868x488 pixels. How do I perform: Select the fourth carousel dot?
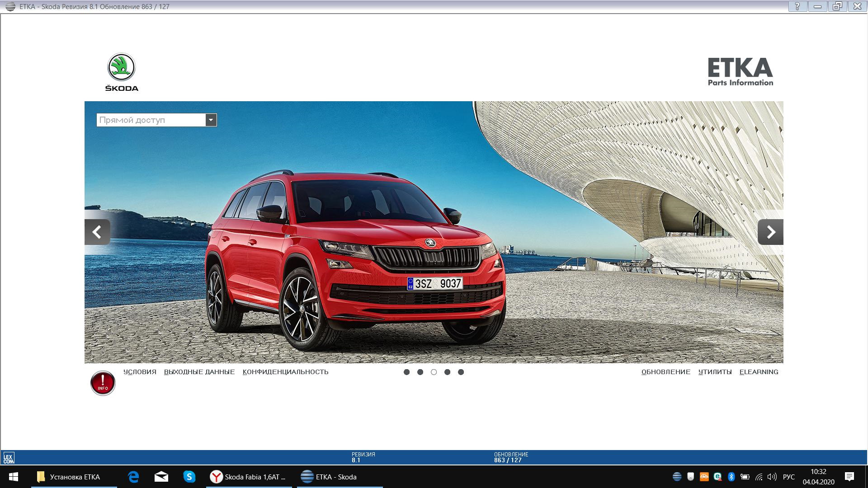pos(447,372)
